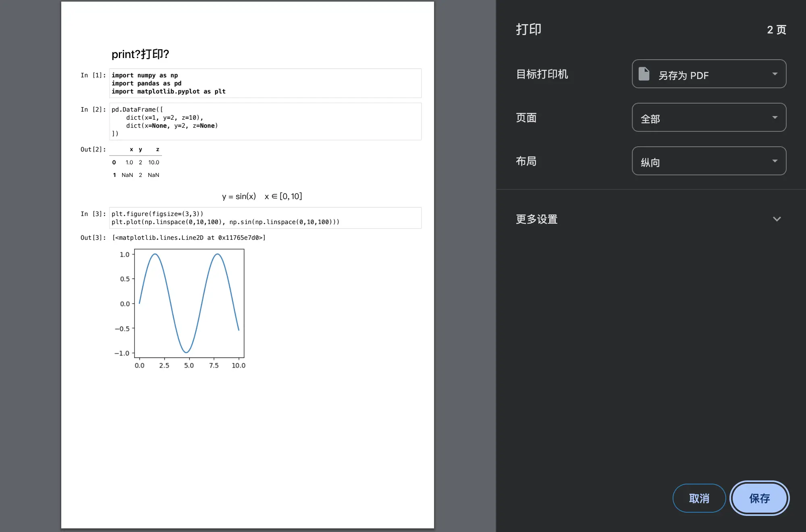The height and width of the screenshot is (532, 806).
Task: Click the 打印 dialog title
Action: click(x=529, y=29)
